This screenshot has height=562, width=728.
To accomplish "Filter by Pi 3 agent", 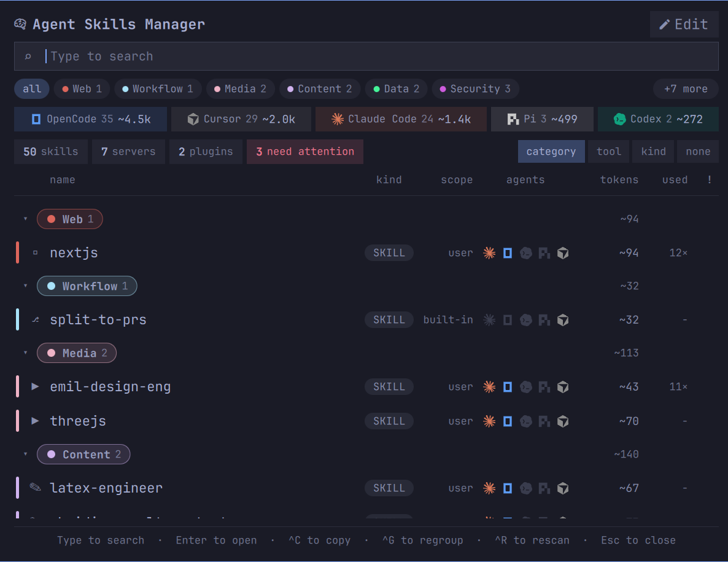I will [x=542, y=119].
